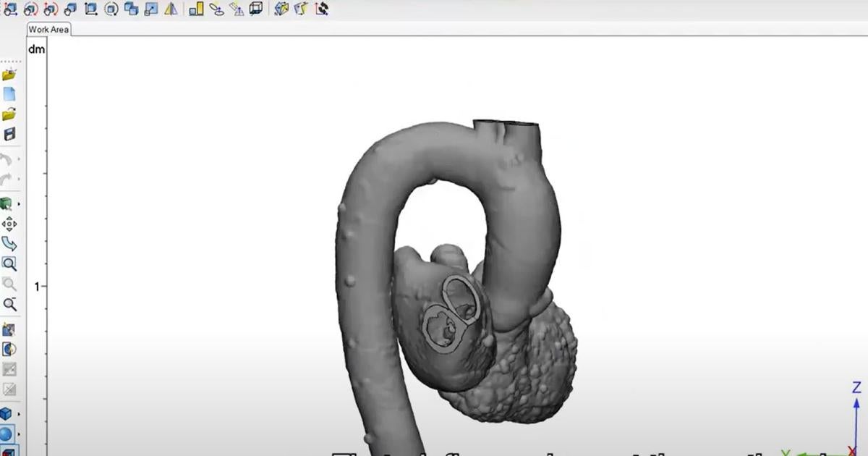Expand the undo history arrow
The width and height of the screenshot is (868, 456).
coord(18,159)
